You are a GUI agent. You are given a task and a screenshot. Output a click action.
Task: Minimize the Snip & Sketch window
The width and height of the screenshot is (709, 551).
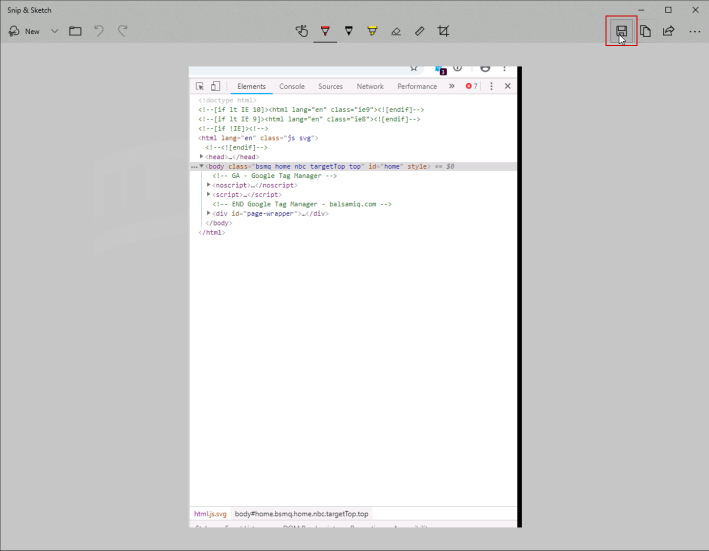(641, 9)
